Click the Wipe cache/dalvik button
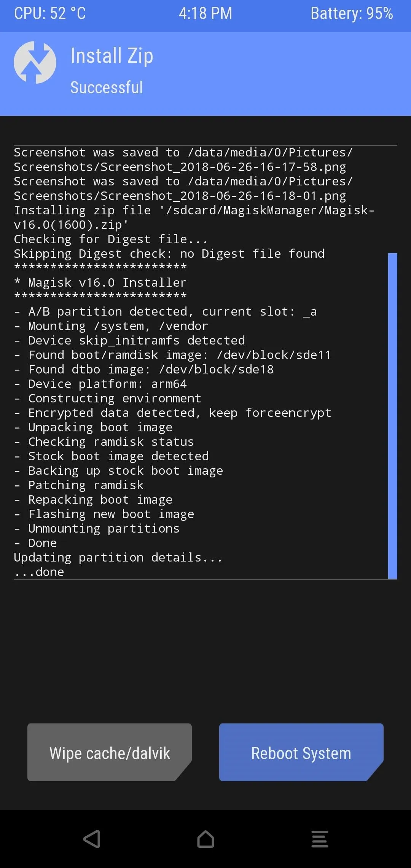Screen dimensions: 411x868 coord(110,752)
